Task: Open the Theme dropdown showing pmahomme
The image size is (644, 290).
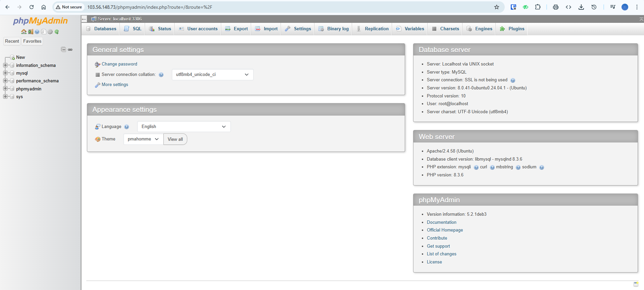Action: click(143, 139)
